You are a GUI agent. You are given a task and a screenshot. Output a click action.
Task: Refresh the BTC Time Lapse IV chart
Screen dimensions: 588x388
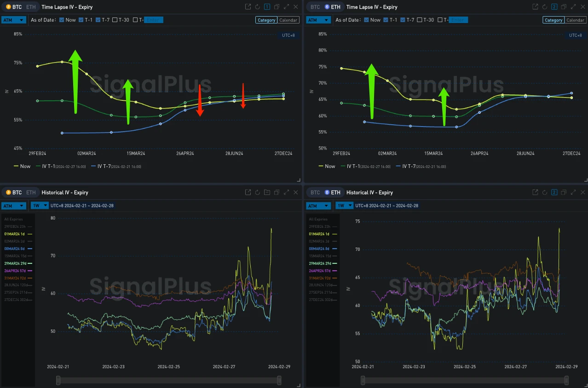click(x=258, y=7)
